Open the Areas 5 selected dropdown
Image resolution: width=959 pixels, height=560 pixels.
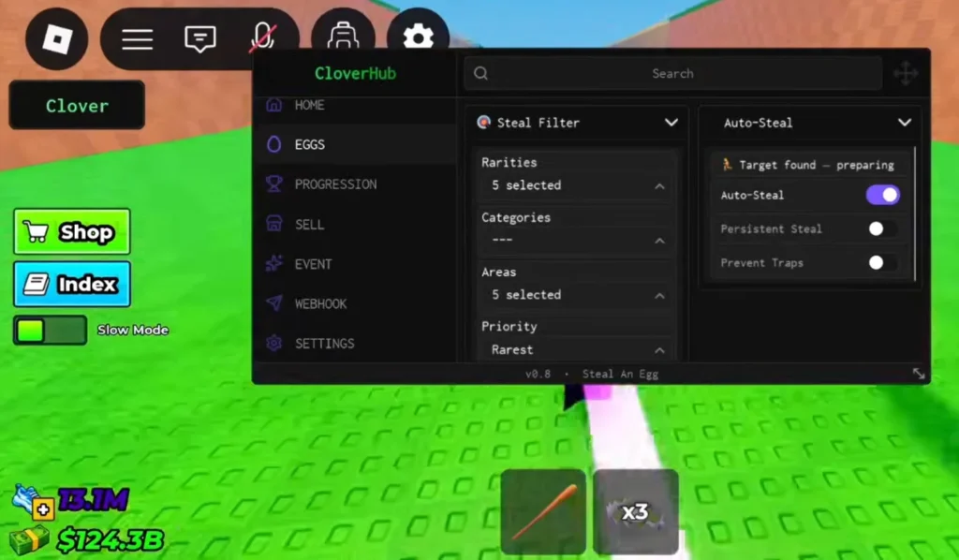(577, 295)
